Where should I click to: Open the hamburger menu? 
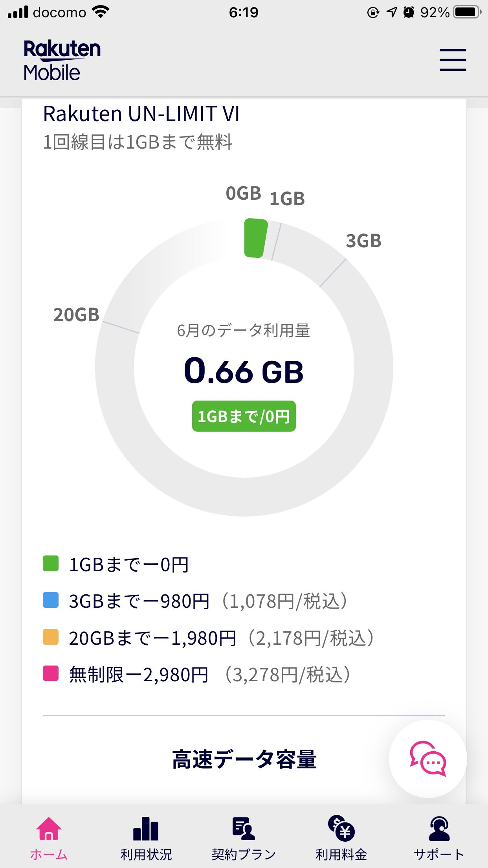[x=453, y=60]
